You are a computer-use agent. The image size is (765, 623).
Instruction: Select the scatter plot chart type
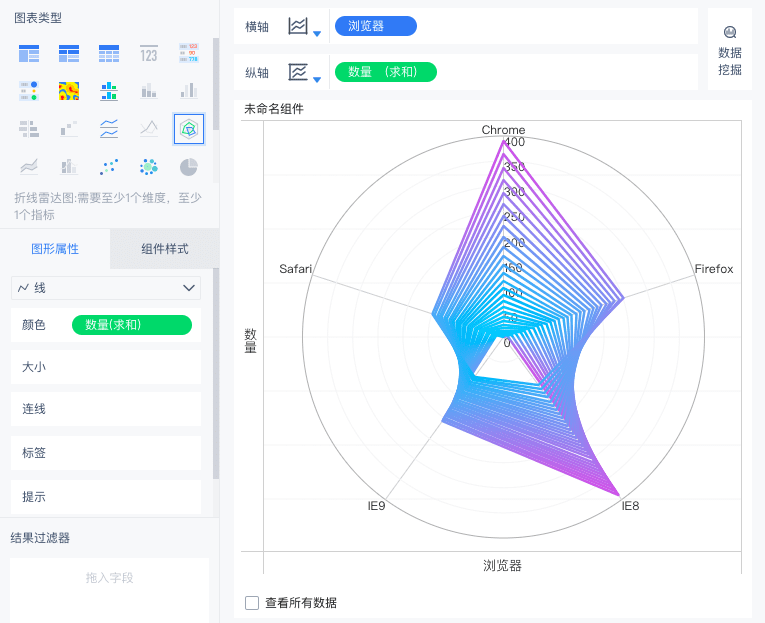tap(109, 167)
